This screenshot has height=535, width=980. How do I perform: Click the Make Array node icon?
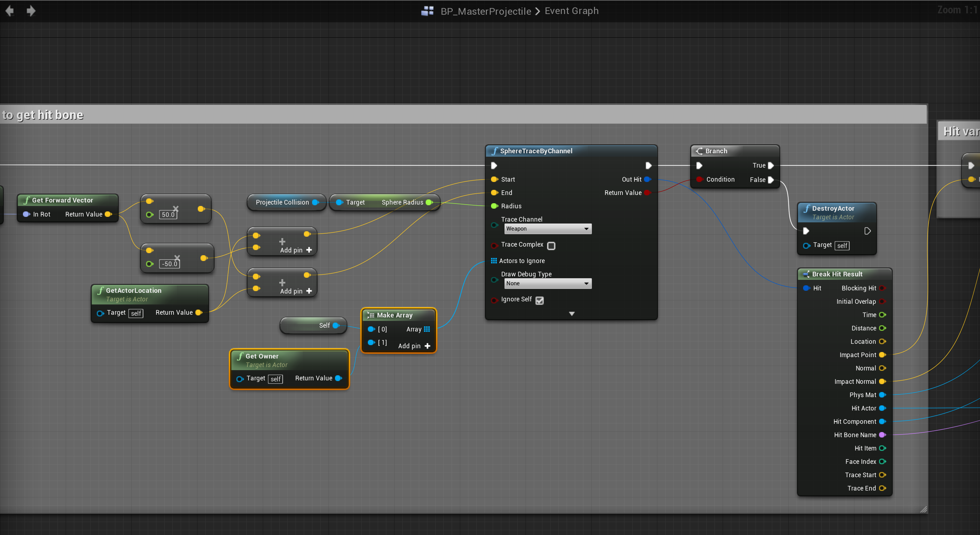tap(370, 315)
